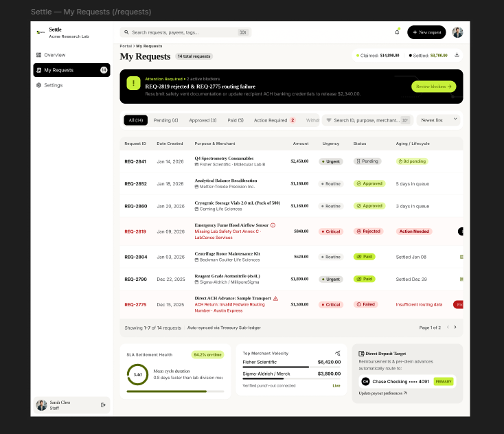
Task: Select the All (14) tab
Action: [x=136, y=120]
